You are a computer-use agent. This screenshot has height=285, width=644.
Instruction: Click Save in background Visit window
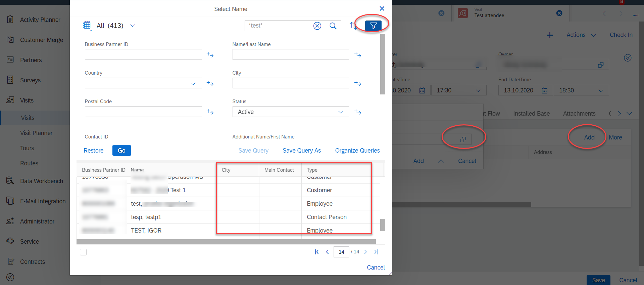pos(598,280)
